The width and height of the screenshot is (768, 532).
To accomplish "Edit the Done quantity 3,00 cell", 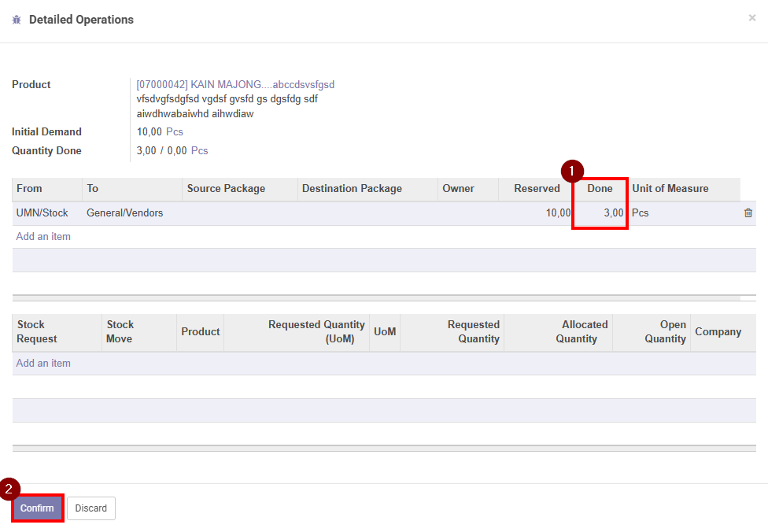I will click(600, 213).
